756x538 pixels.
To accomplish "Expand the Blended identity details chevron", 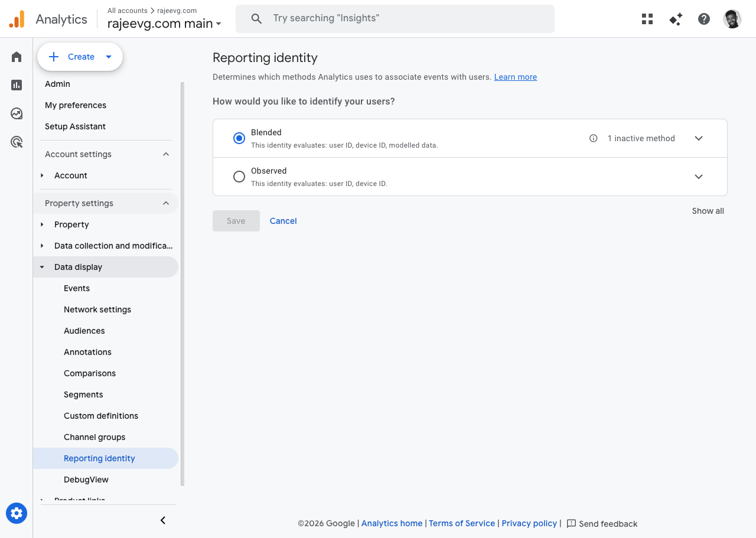I will [698, 138].
